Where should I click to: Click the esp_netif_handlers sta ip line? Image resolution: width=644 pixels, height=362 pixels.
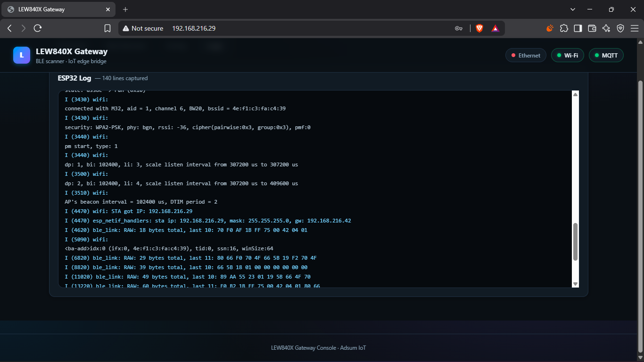[x=208, y=221]
